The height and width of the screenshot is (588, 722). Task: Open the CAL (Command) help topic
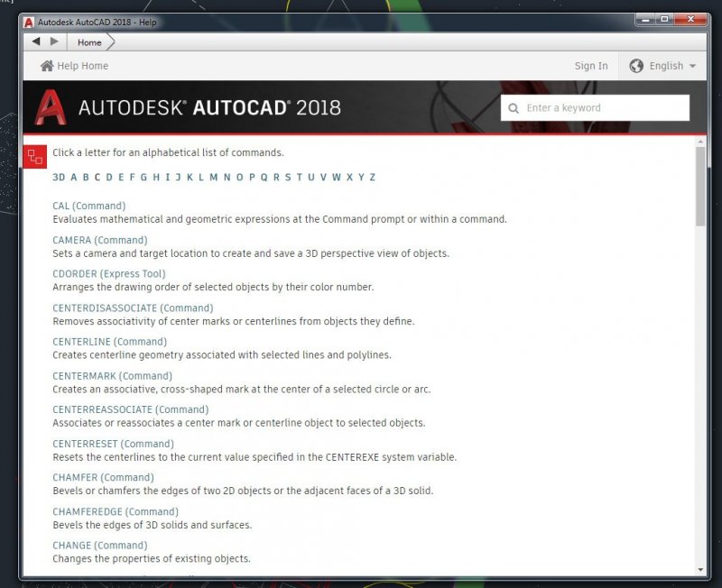point(88,206)
